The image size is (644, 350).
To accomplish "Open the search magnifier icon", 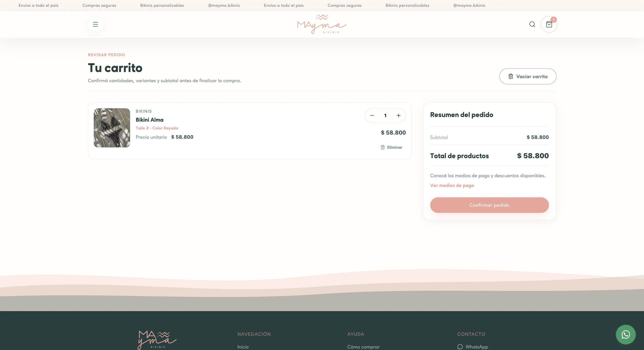I will pos(532,24).
